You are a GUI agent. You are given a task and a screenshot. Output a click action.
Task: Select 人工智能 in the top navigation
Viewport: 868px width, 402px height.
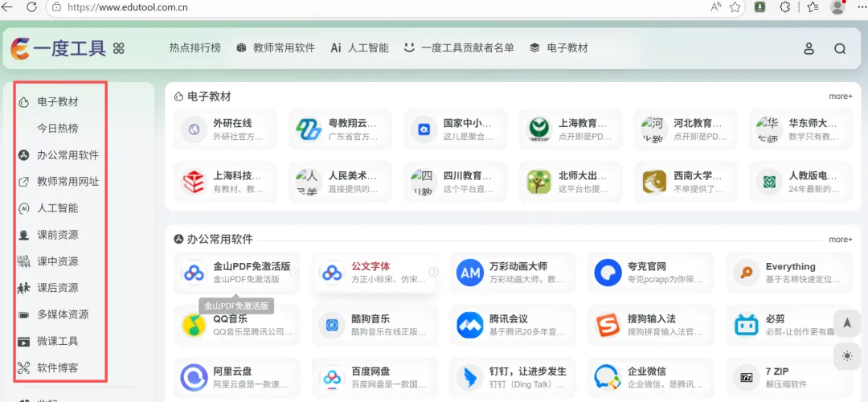click(360, 48)
